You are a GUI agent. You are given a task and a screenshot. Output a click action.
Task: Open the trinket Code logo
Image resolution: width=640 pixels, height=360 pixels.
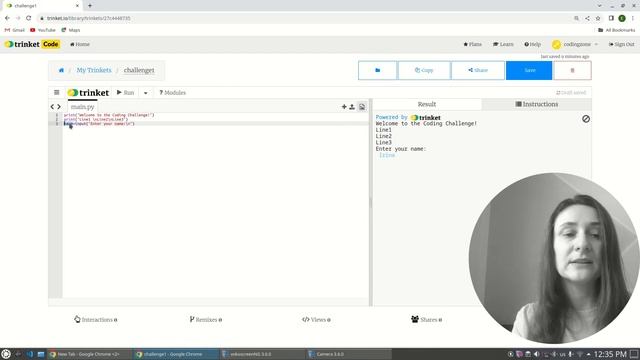(32, 44)
